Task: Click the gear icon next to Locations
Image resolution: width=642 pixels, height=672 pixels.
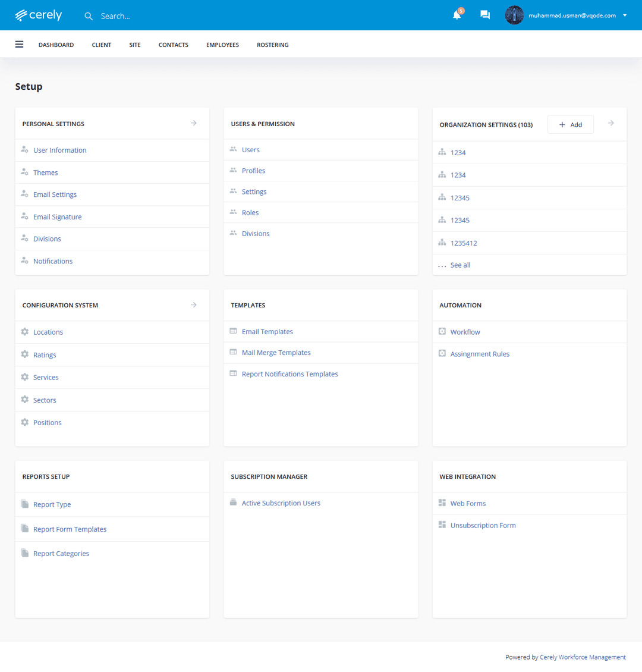Action: coord(24,332)
